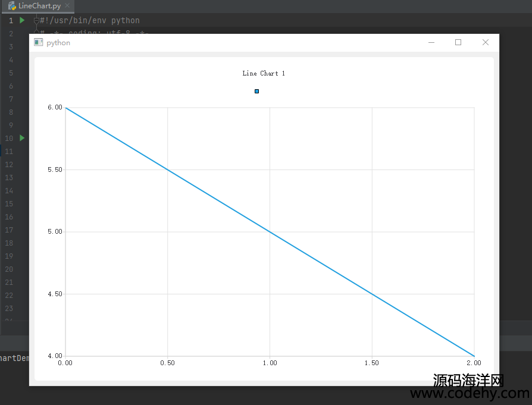Click the run arrow on line 1
This screenshot has height=405, width=532.
click(22, 20)
